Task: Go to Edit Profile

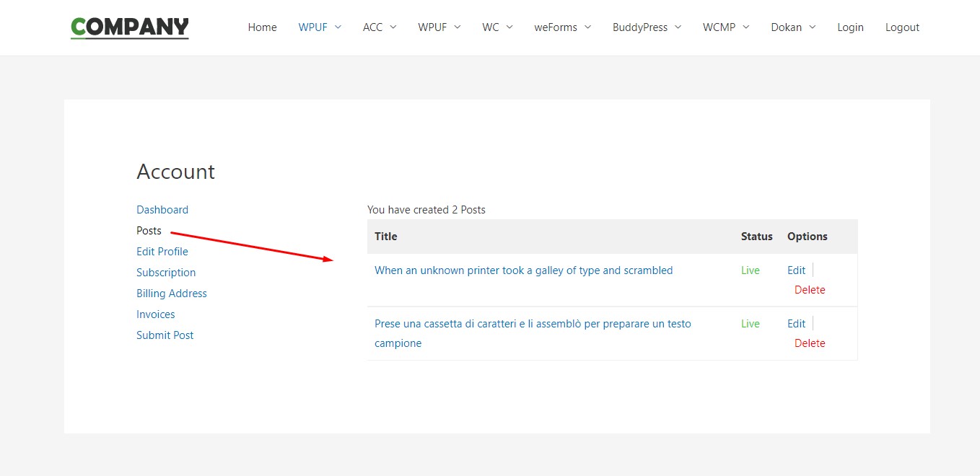Action: point(162,252)
